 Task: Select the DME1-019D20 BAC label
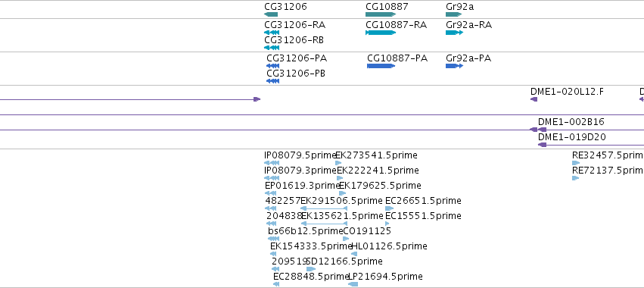572,137
